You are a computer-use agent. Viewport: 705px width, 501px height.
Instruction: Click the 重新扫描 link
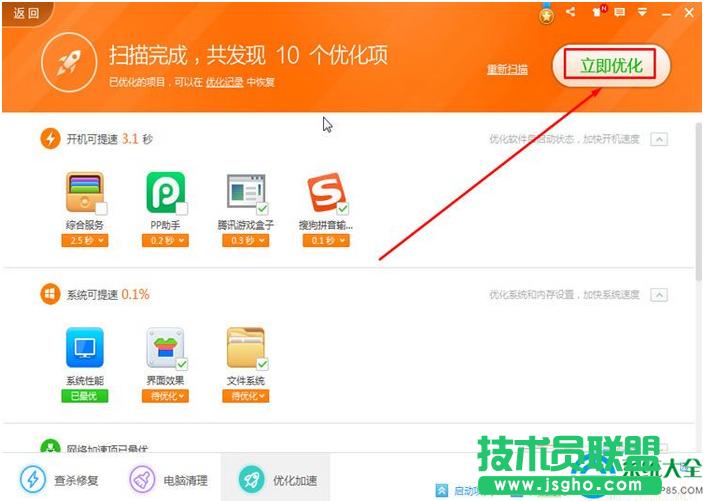(507, 69)
